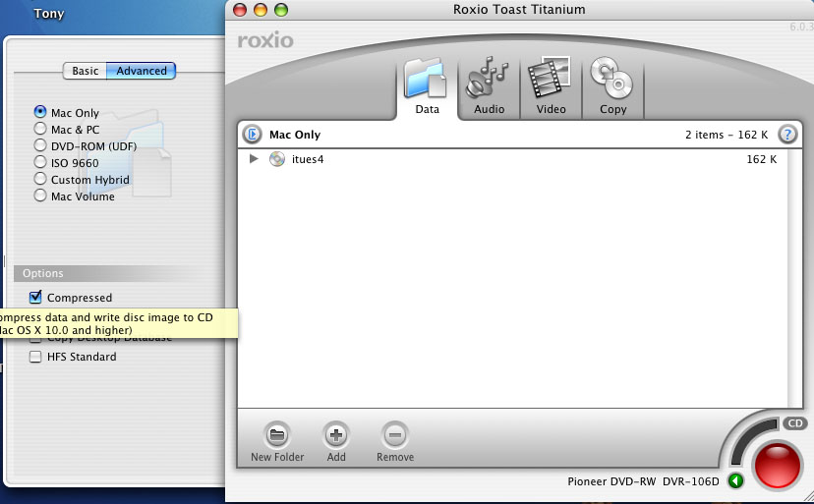
Task: Select DVD-ROM (UDF) format
Action: click(x=40, y=145)
